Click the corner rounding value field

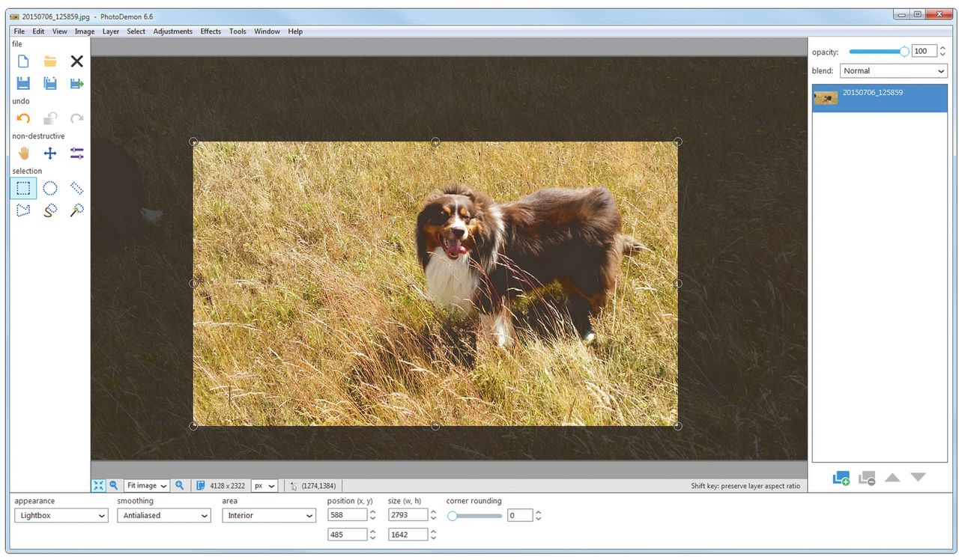tap(520, 515)
